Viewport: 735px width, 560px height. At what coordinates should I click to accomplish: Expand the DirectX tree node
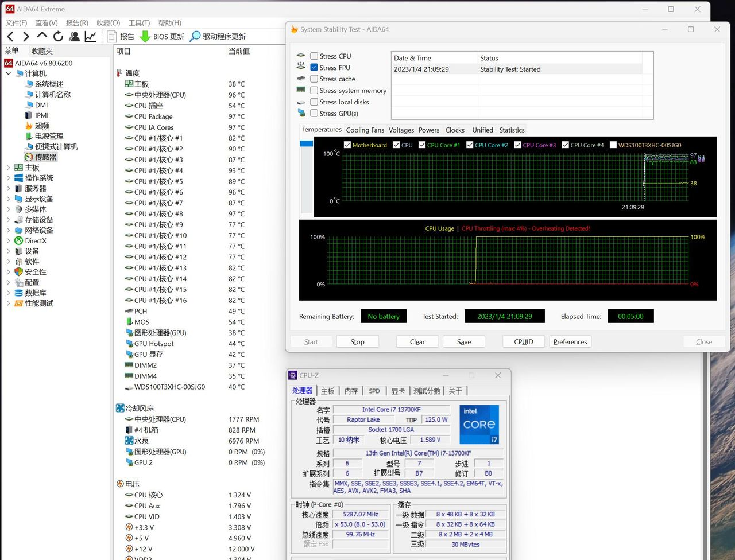[x=8, y=241]
